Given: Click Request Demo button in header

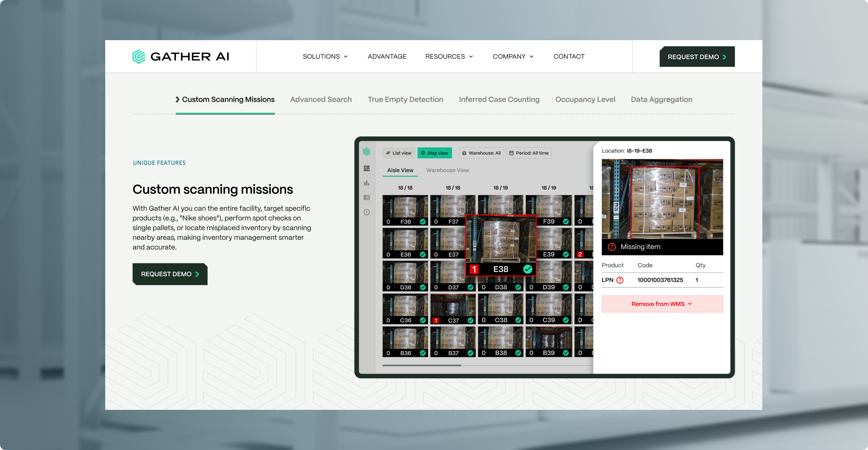Looking at the screenshot, I should coord(697,57).
